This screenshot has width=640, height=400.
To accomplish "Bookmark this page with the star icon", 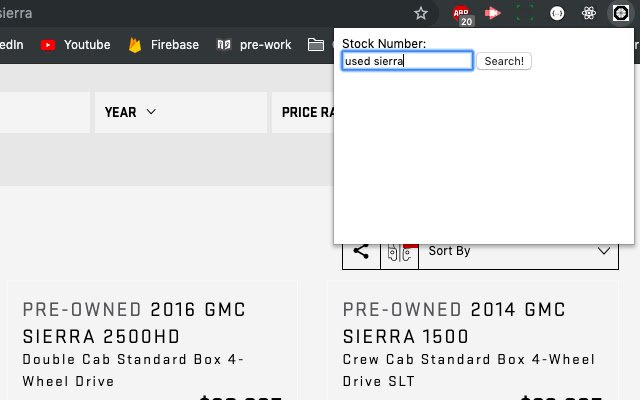I will pyautogui.click(x=420, y=13).
